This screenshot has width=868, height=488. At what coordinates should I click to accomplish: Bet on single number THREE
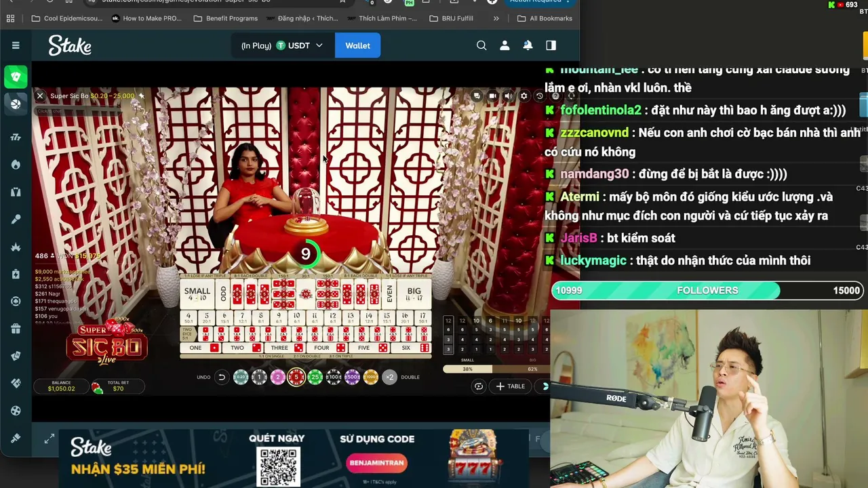coord(284,348)
